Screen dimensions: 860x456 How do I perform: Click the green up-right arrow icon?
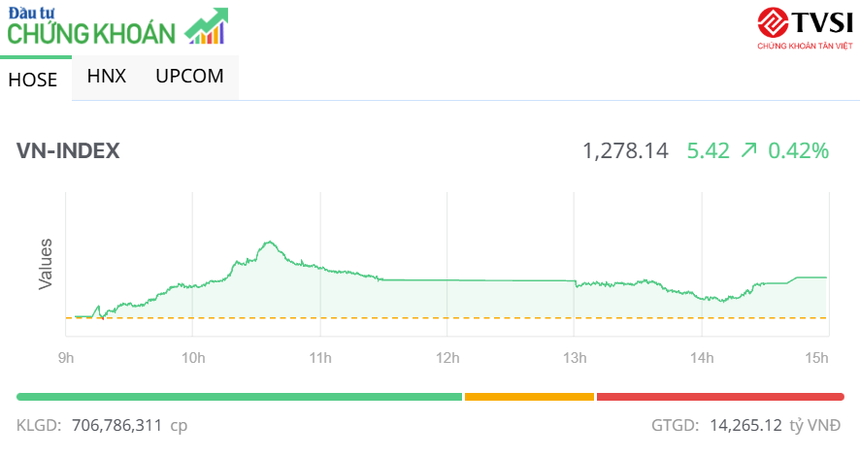tap(748, 151)
